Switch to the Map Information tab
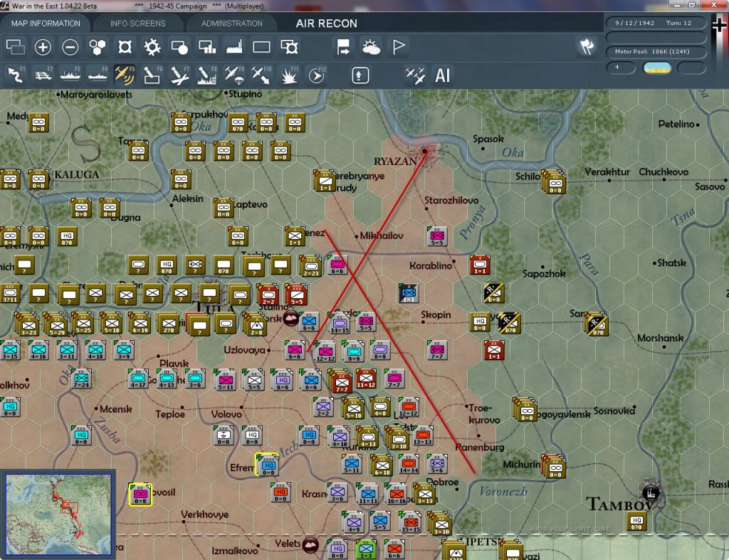 tap(46, 23)
